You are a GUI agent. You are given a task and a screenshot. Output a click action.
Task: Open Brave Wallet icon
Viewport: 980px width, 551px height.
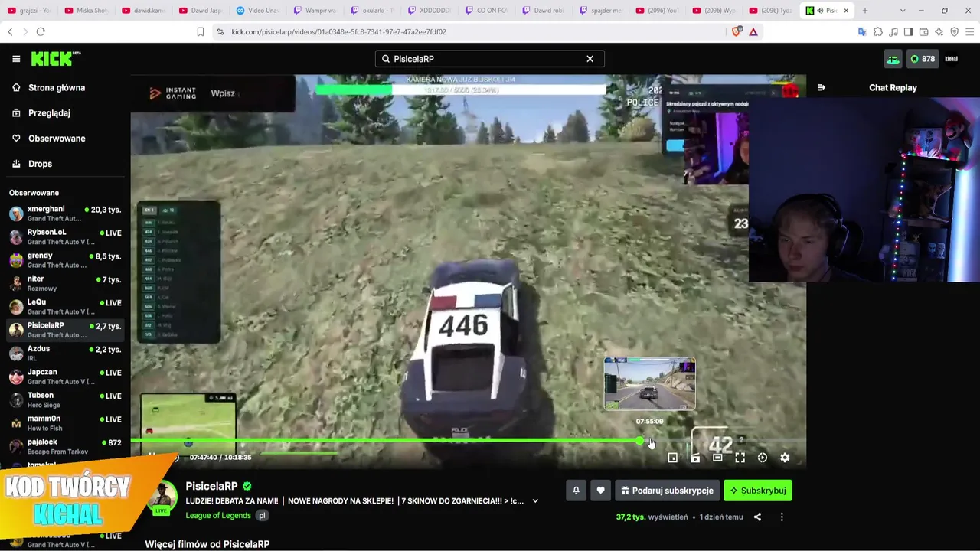click(x=923, y=31)
